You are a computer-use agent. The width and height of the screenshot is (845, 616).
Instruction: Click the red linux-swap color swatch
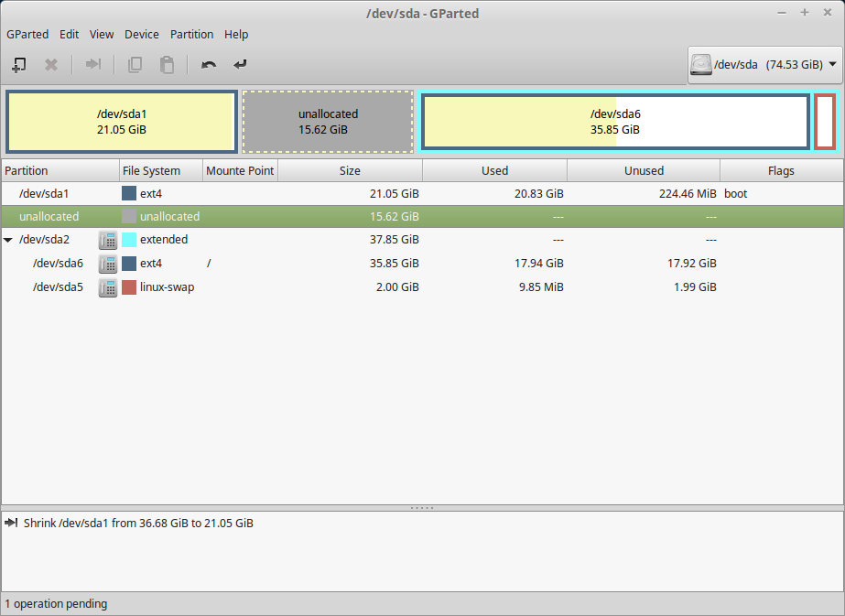pyautogui.click(x=129, y=287)
